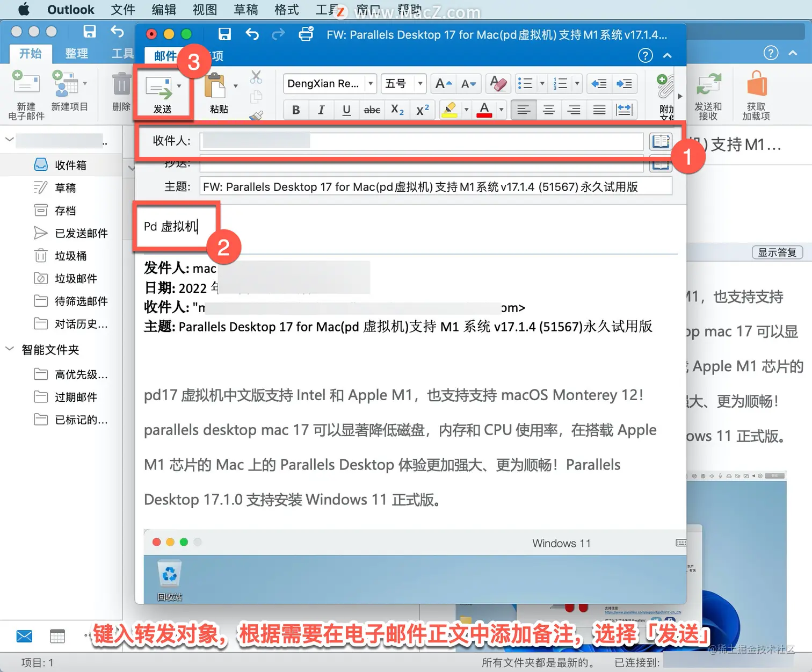Viewport: 812px width, 672px height.
Task: Switch to the 邮件 tab in compose window
Action: click(x=165, y=56)
